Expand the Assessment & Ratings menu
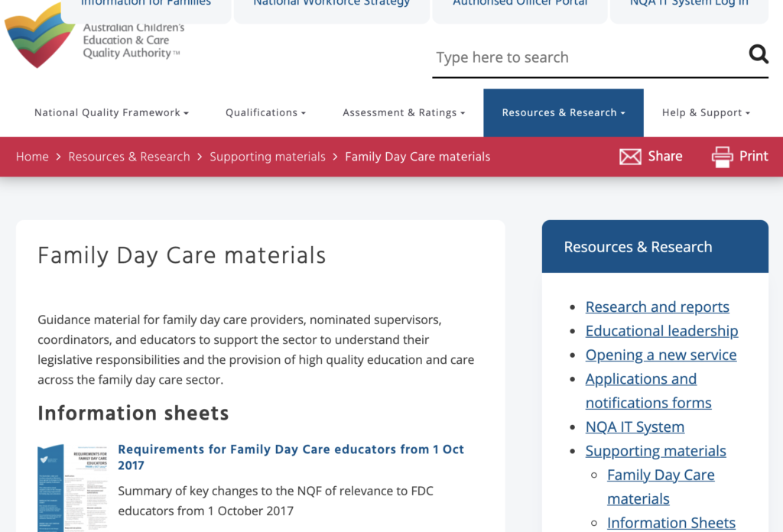 [x=404, y=112]
